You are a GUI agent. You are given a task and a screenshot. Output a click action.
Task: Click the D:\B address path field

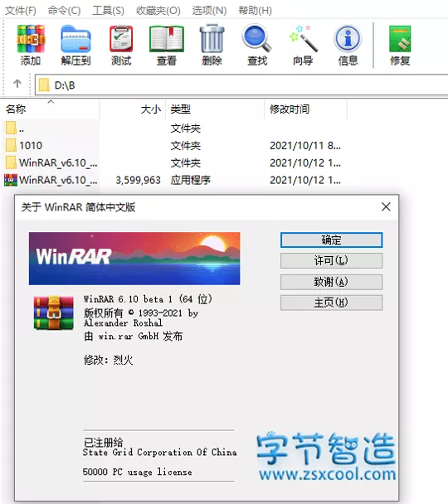tap(241, 85)
